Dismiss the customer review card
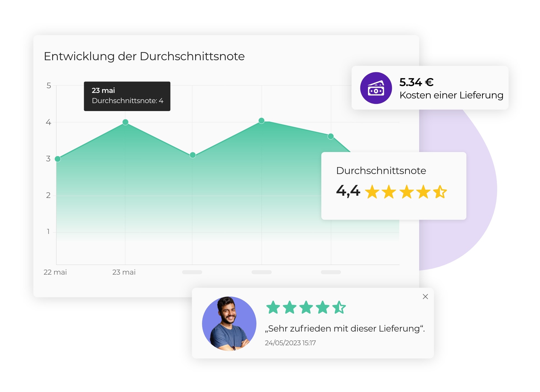This screenshot has height=392, width=540. coord(425,297)
